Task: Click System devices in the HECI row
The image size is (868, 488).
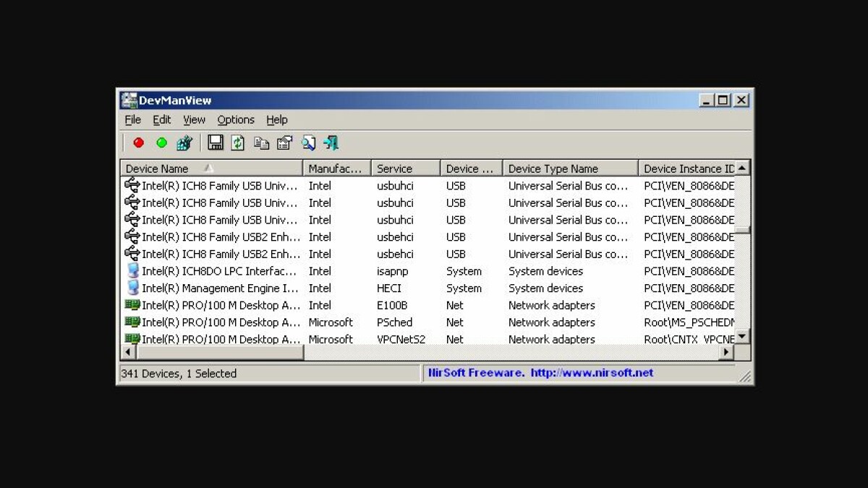Action: [x=546, y=288]
